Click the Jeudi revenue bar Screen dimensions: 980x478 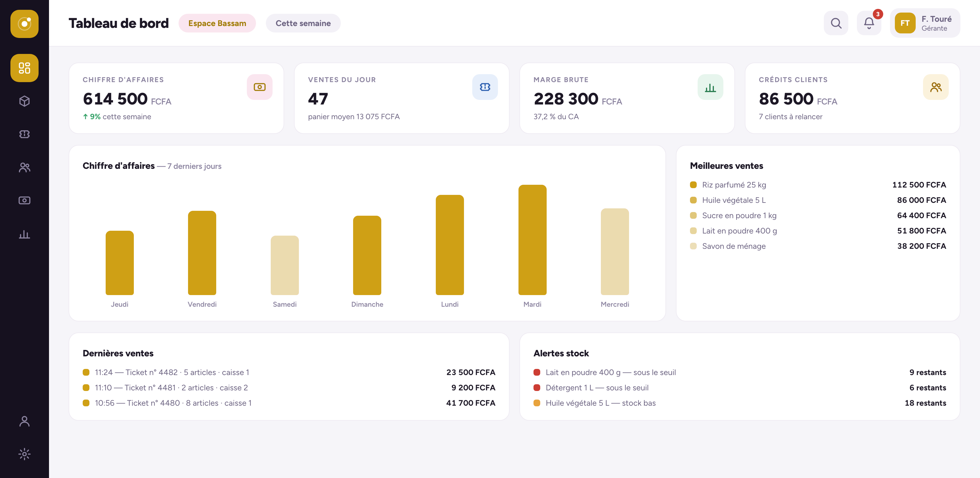click(x=119, y=263)
